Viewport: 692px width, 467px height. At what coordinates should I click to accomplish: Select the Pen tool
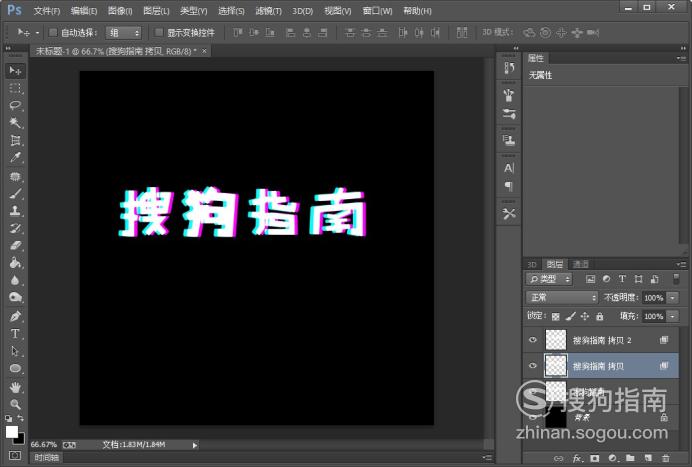[15, 316]
